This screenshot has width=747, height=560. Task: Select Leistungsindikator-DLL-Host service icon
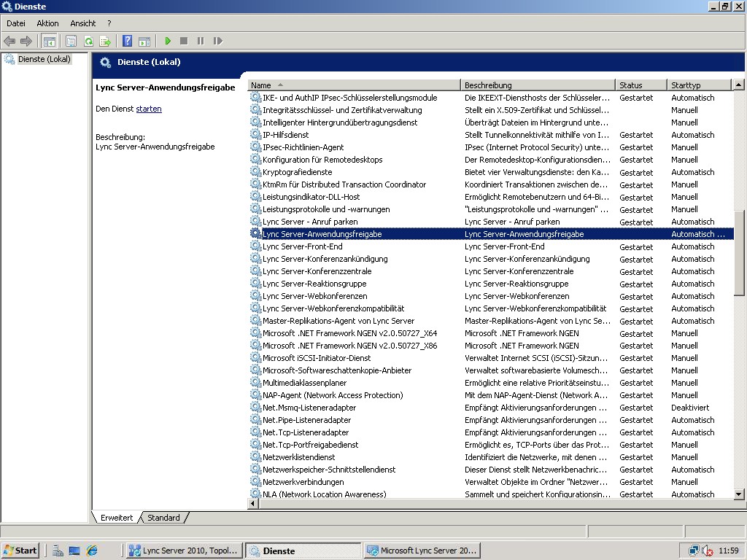(256, 197)
